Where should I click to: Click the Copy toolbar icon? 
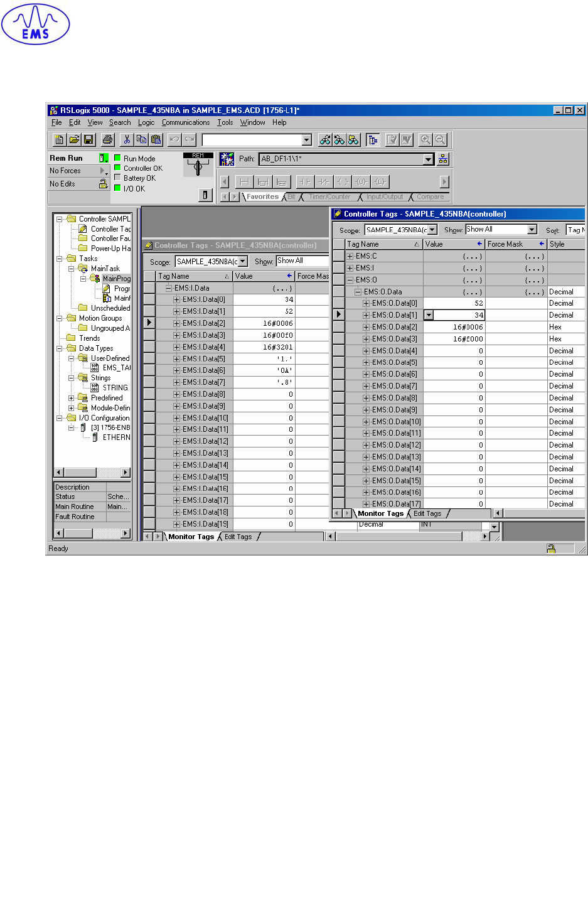pyautogui.click(x=141, y=140)
